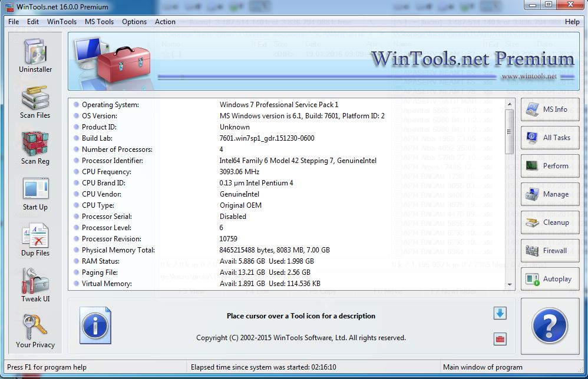The height and width of the screenshot is (379, 588).
Task: Maximize the WinTools.net window
Action: pyautogui.click(x=549, y=5)
